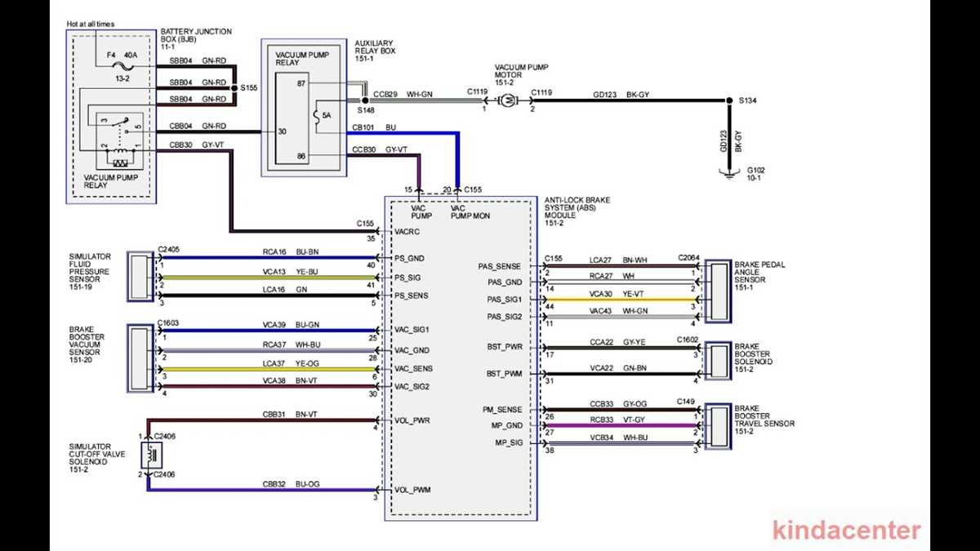Select the "BRAKE BOOSTER VACUUM SENSOR" label
Image resolution: width=980 pixels, height=551 pixels.
tap(88, 341)
